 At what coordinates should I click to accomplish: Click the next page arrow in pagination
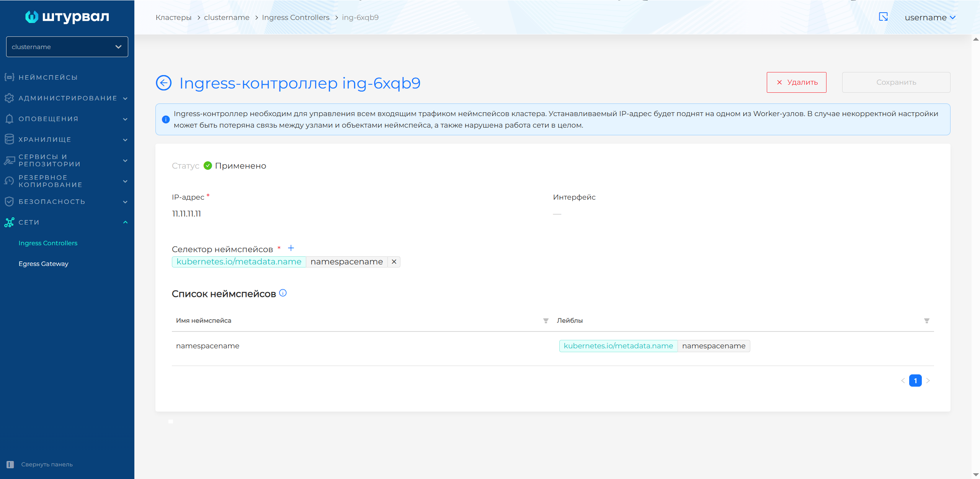(928, 381)
